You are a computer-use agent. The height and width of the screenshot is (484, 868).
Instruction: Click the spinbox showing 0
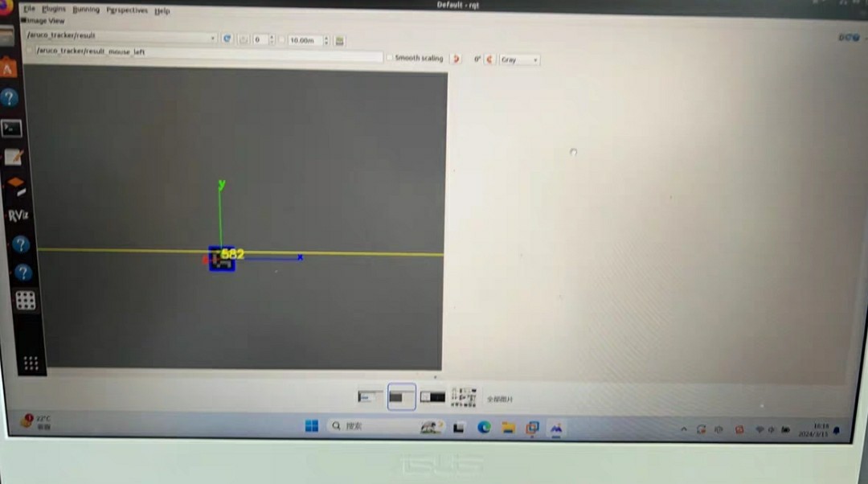point(264,40)
